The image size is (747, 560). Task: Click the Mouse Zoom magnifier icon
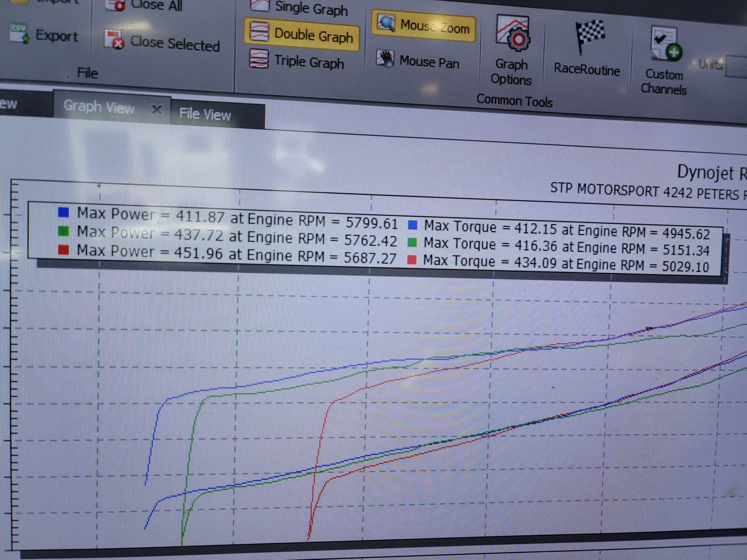(385, 23)
